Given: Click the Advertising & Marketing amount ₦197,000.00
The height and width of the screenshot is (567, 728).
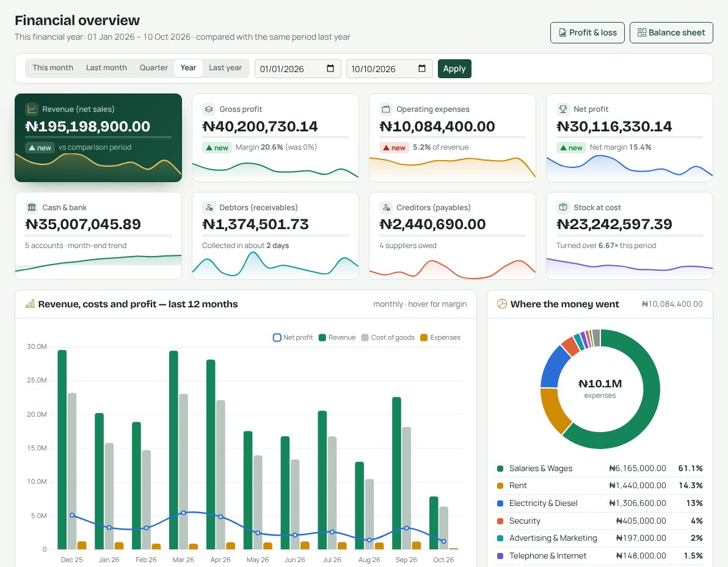Looking at the screenshot, I should click(x=641, y=538).
